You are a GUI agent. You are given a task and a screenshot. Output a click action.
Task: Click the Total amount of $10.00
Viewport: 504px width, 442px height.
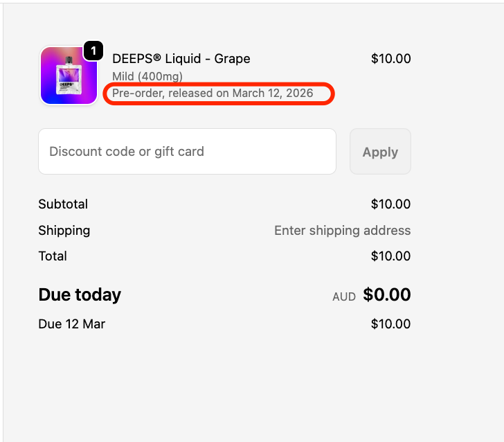pos(390,256)
